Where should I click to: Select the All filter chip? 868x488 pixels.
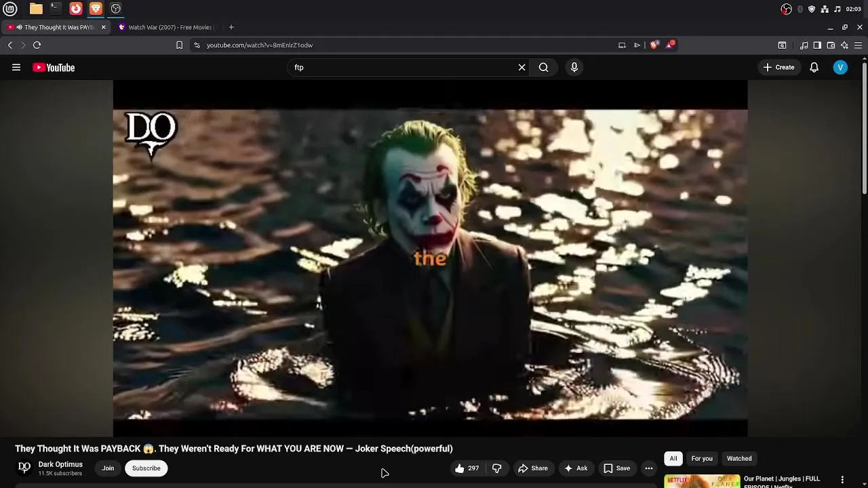point(673,459)
